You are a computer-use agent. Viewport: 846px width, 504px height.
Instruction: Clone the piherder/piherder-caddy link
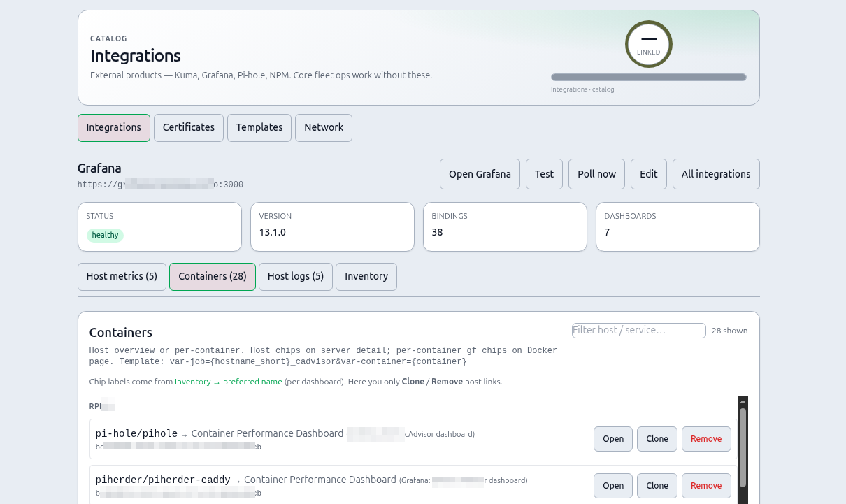tap(657, 486)
